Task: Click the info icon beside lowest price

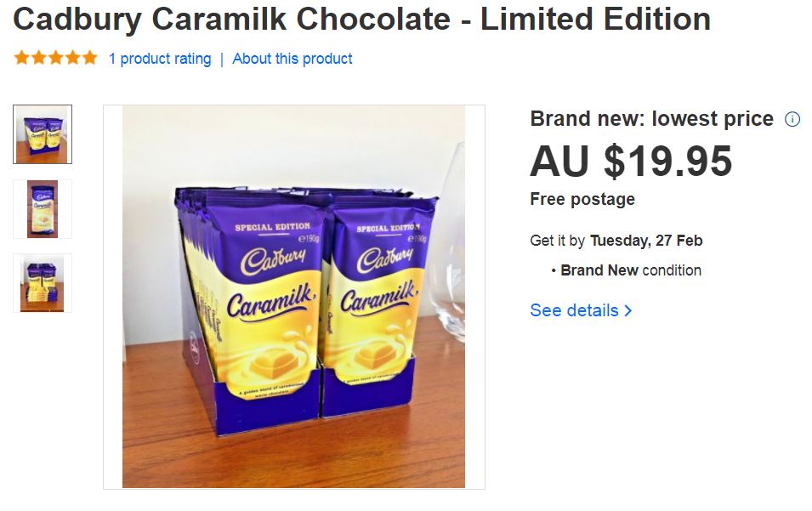Action: tap(792, 119)
